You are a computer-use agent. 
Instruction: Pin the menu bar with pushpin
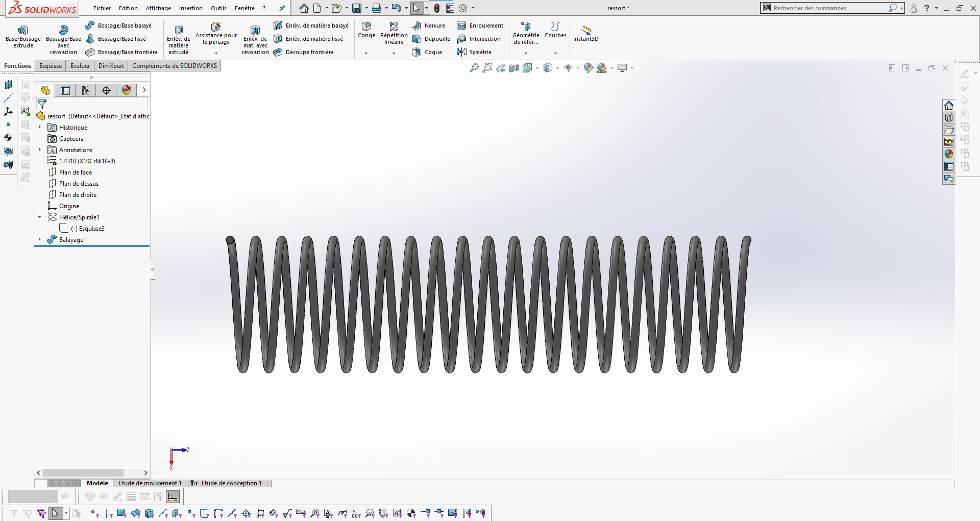coord(282,8)
